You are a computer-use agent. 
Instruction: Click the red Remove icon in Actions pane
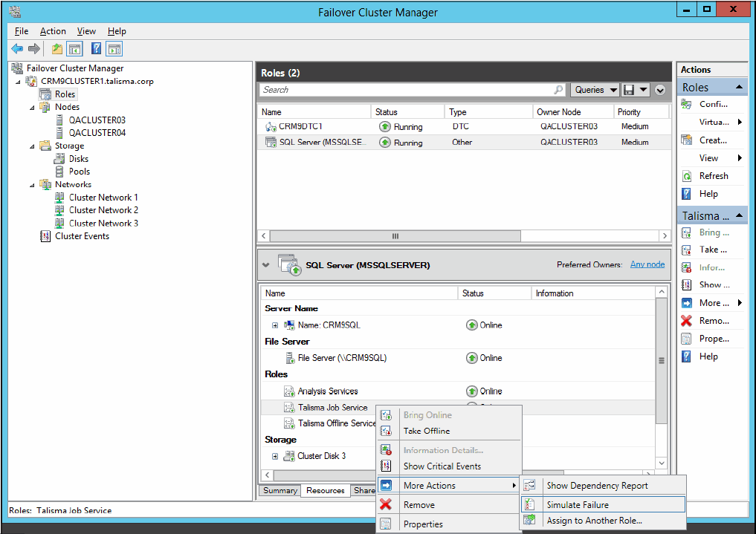coord(687,321)
